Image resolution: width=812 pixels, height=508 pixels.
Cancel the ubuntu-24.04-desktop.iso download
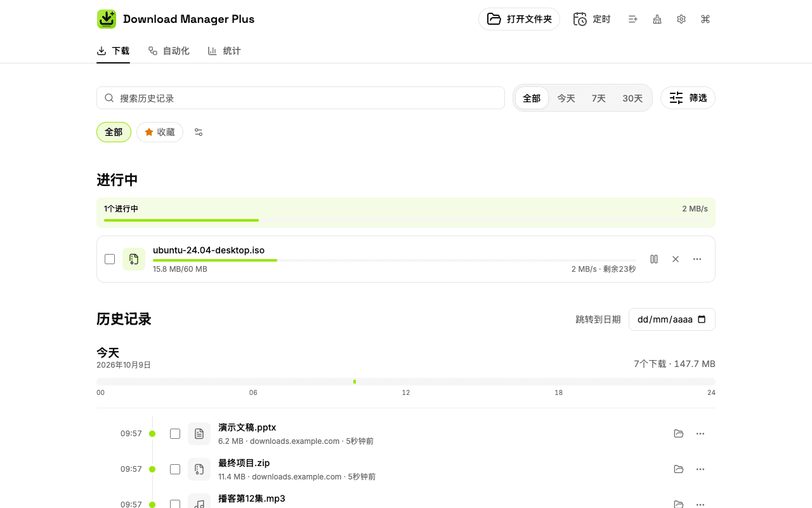676,259
